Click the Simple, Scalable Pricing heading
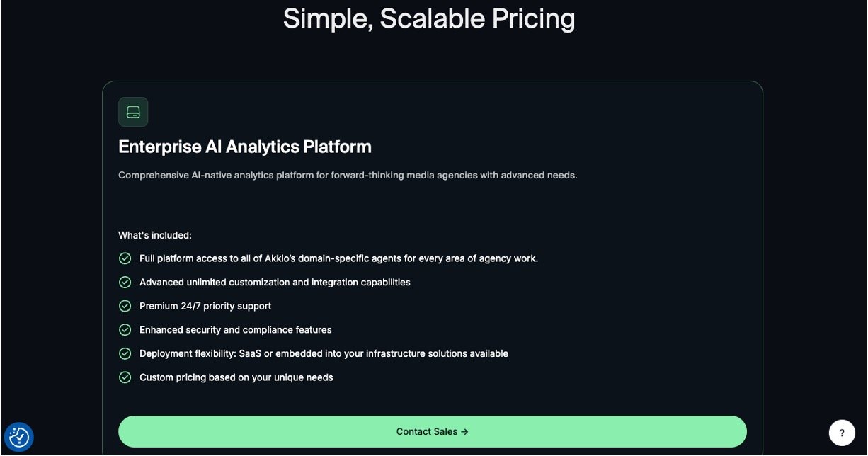 tap(428, 18)
